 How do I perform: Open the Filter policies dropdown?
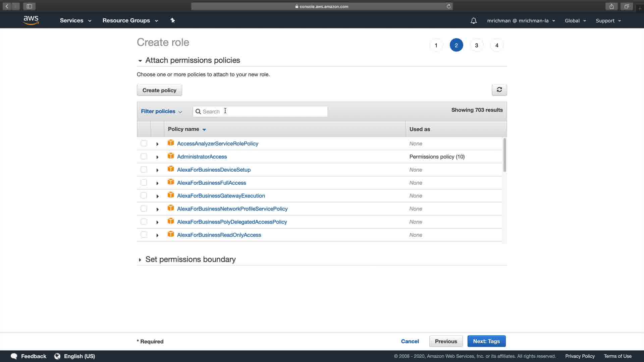pos(161,111)
